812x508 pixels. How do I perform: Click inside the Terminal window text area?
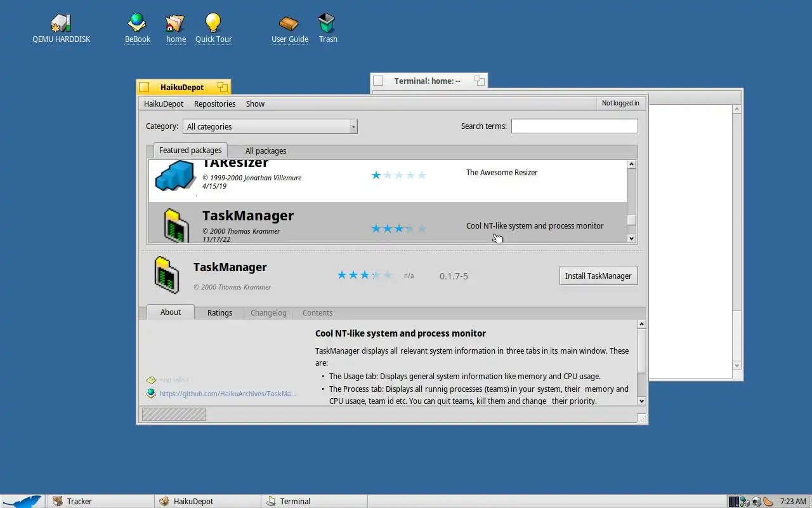click(x=690, y=241)
